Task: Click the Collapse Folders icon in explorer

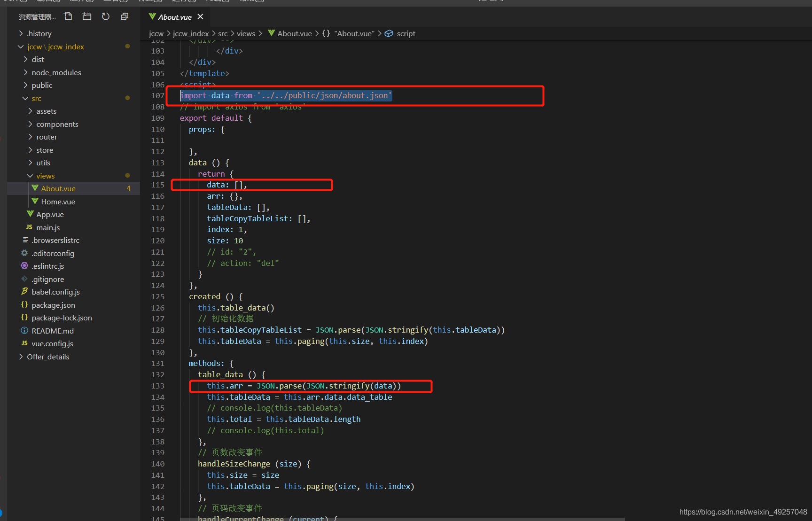Action: pos(125,16)
